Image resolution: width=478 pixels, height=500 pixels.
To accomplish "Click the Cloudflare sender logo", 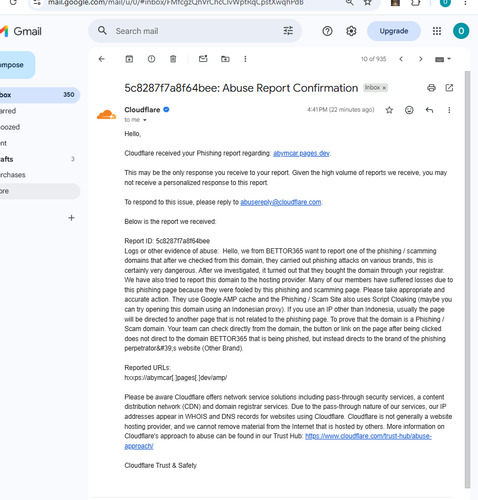I will click(106, 114).
